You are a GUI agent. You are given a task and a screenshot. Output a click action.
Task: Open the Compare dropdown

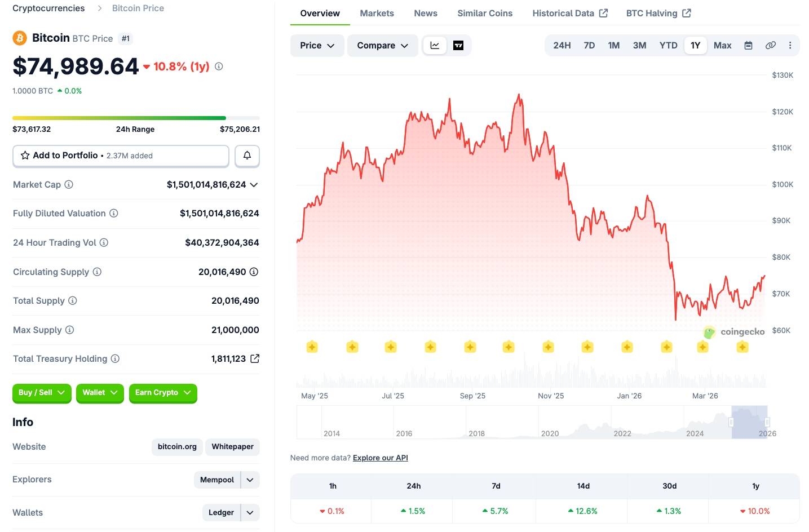[x=382, y=45]
